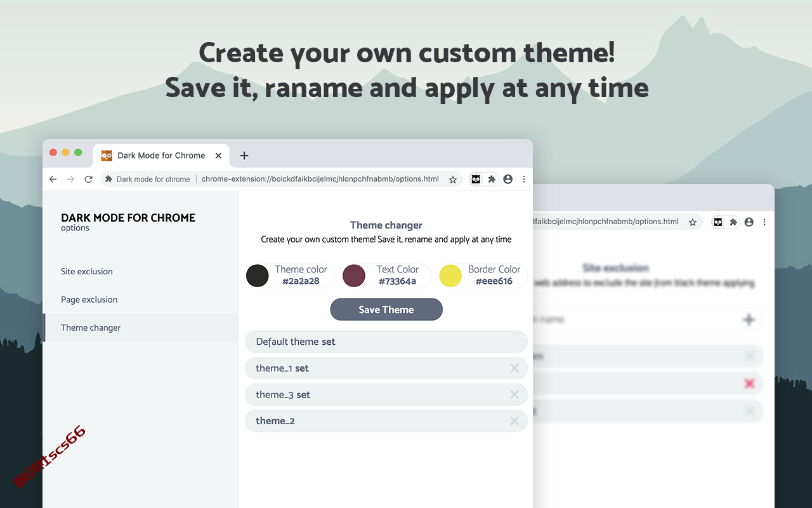Screen dimensions: 812x508
Task: Click the macOS yellow minimize button
Action: pos(65,152)
